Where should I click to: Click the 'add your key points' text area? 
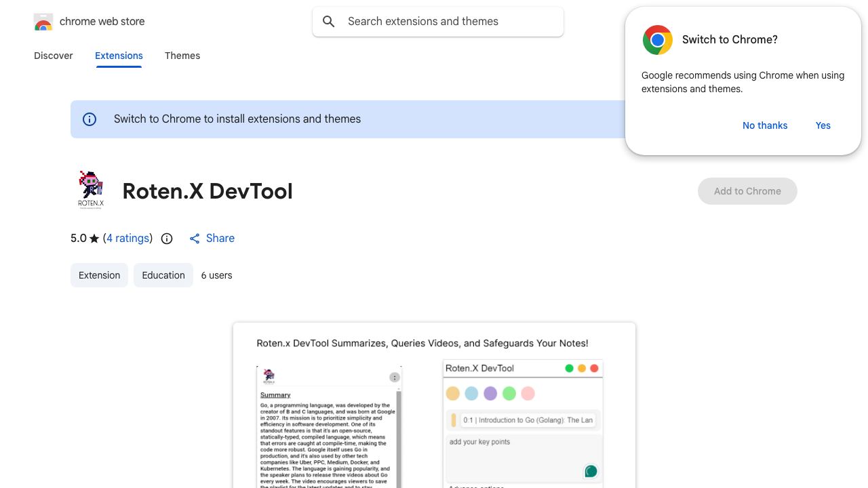(523, 457)
